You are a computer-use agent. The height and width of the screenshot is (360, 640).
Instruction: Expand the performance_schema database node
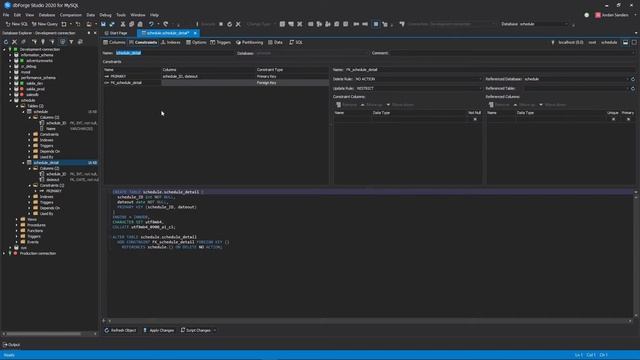(11, 78)
